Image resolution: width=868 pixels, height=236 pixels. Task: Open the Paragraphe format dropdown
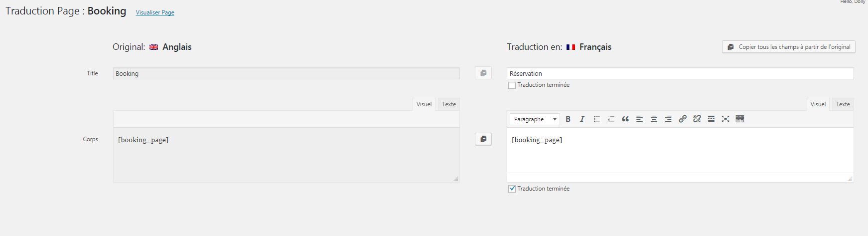(535, 119)
